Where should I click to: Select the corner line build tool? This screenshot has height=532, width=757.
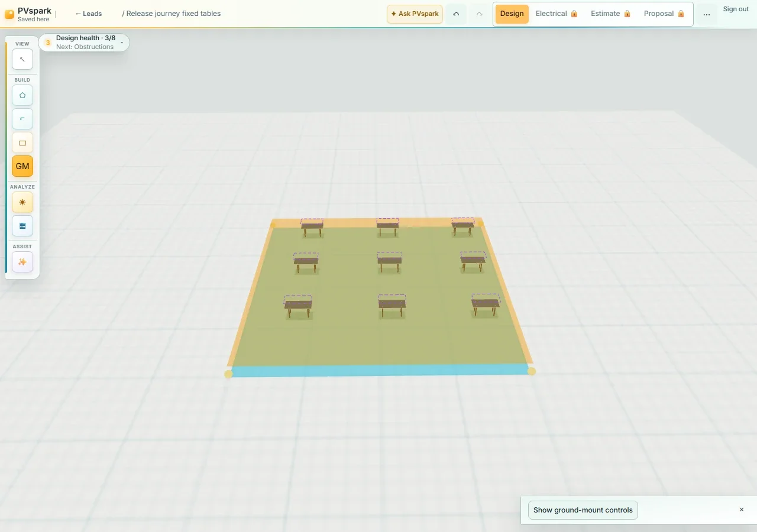(22, 119)
